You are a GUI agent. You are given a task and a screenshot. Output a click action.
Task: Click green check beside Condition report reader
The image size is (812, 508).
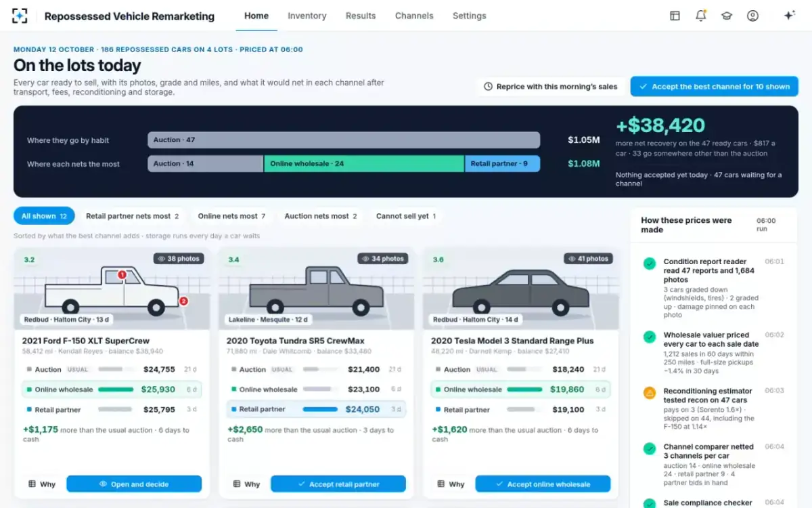(x=650, y=263)
